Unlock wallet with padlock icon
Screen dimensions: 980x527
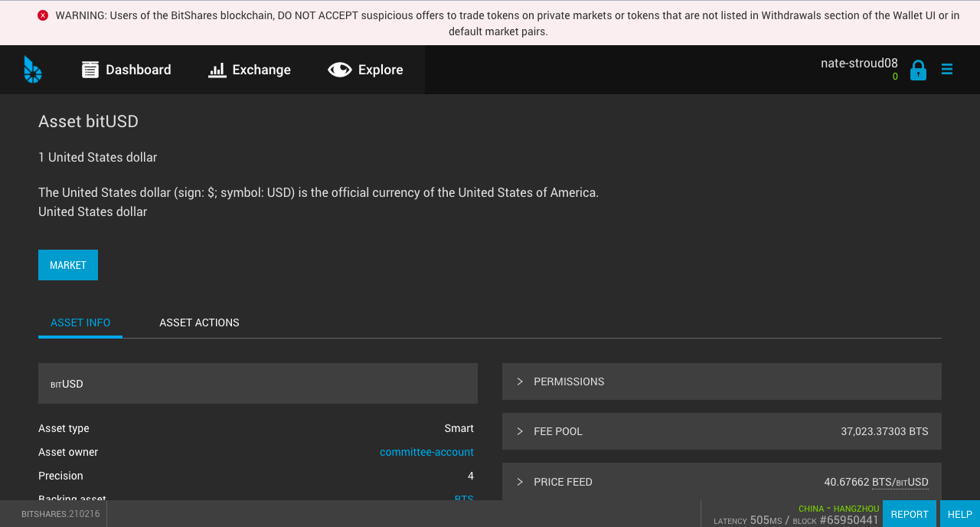tap(918, 70)
